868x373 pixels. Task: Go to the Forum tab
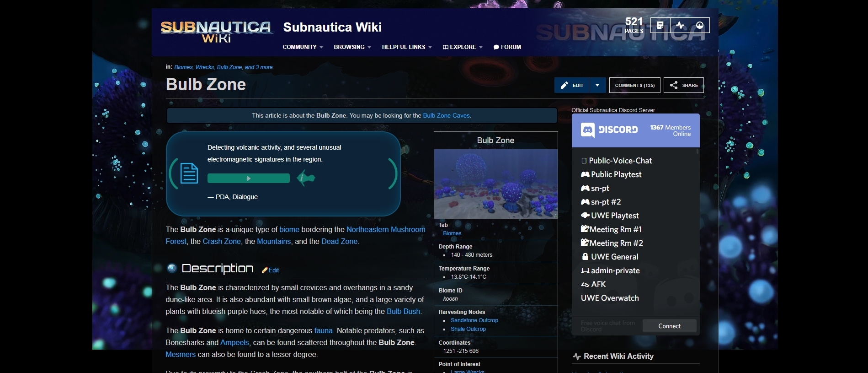coord(507,47)
